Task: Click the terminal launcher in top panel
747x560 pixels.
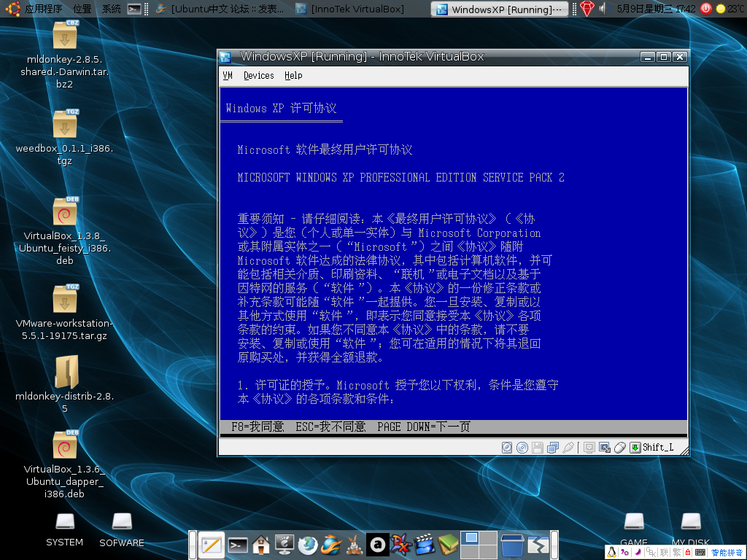Action: click(x=135, y=9)
